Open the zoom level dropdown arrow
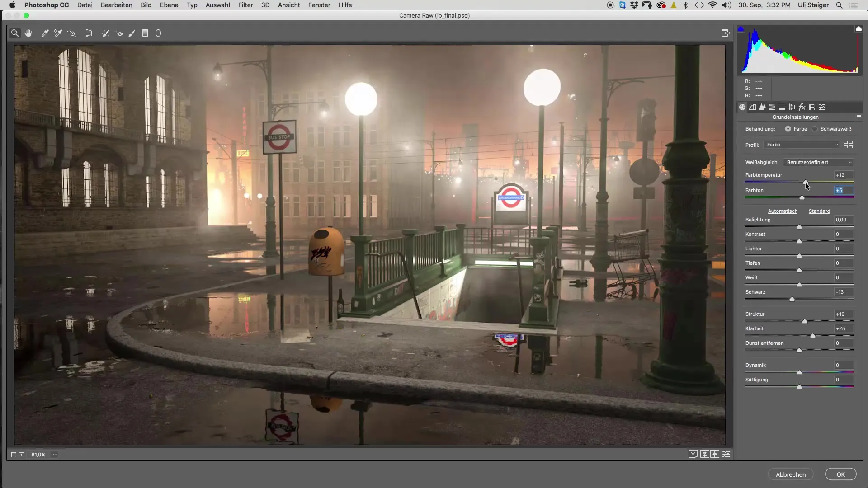The image size is (868, 488). click(x=55, y=455)
